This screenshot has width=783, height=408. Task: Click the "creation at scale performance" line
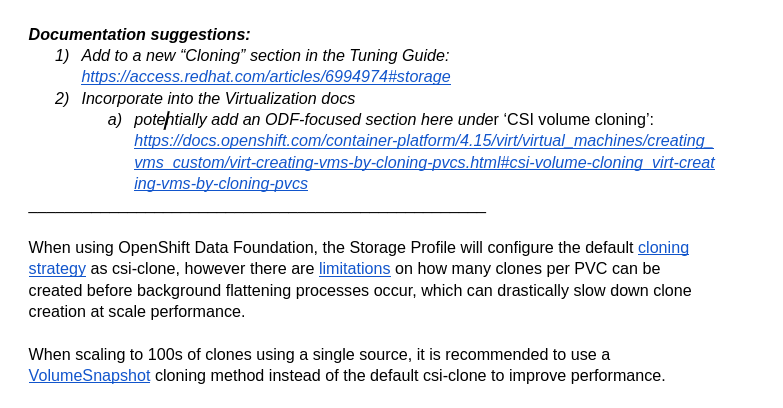point(136,312)
